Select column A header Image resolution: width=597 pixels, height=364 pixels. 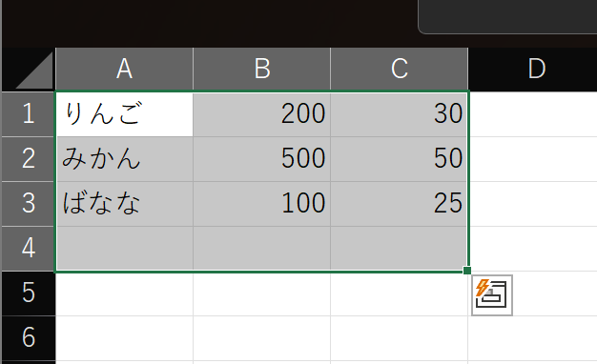click(x=124, y=69)
